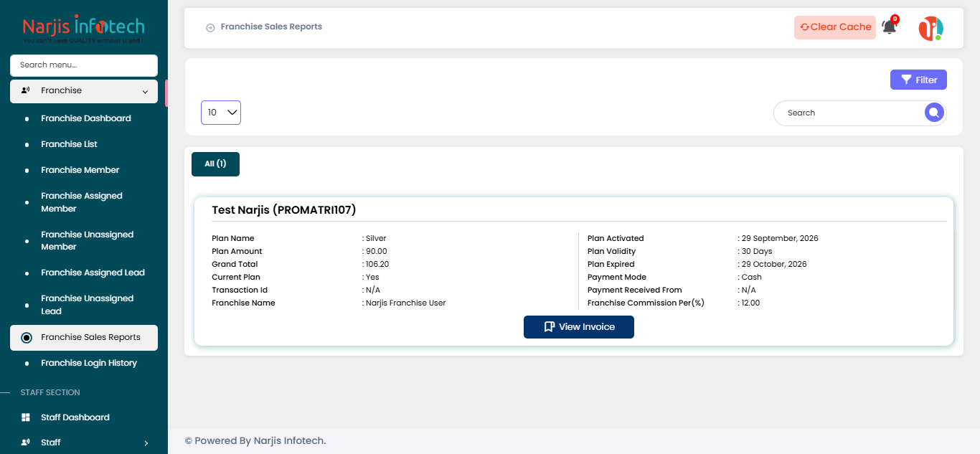Open Franchise Unassigned Member page

[x=88, y=240]
